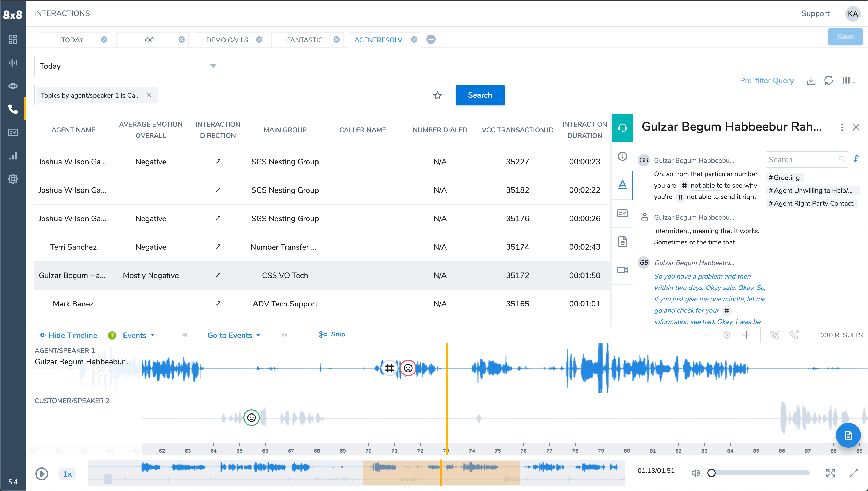Viewport: 868px width, 491px height.
Task: Open the eye monitoring icon in sidebar
Action: (x=13, y=86)
